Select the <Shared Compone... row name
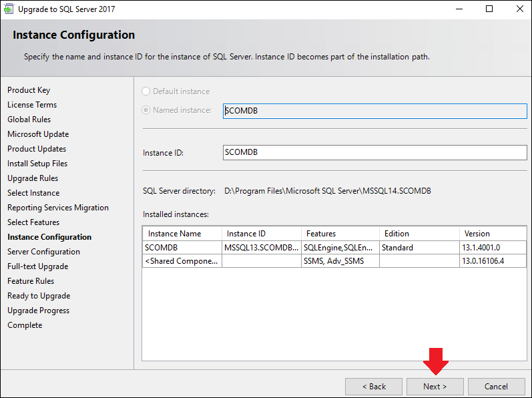The width and height of the screenshot is (532, 398). point(182,261)
